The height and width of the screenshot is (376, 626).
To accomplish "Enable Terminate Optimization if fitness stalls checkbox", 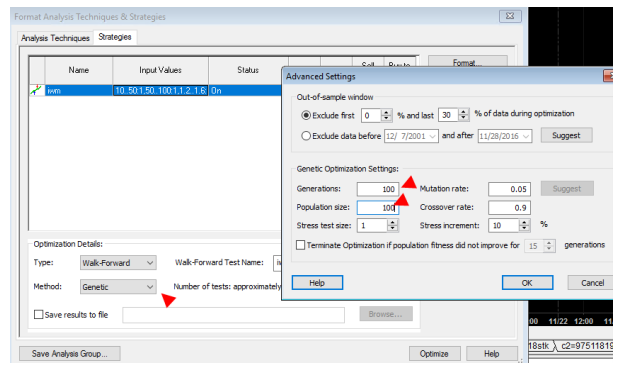I will click(x=301, y=245).
